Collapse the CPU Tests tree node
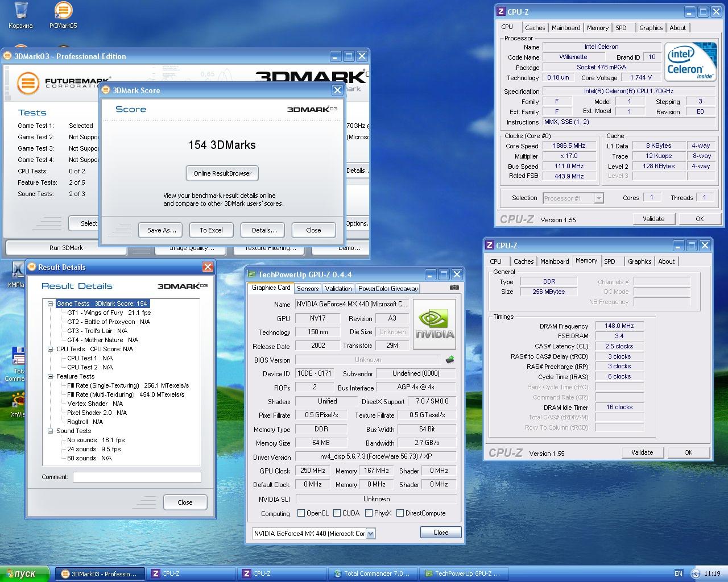Viewport: 728px width, 582px height. point(51,349)
